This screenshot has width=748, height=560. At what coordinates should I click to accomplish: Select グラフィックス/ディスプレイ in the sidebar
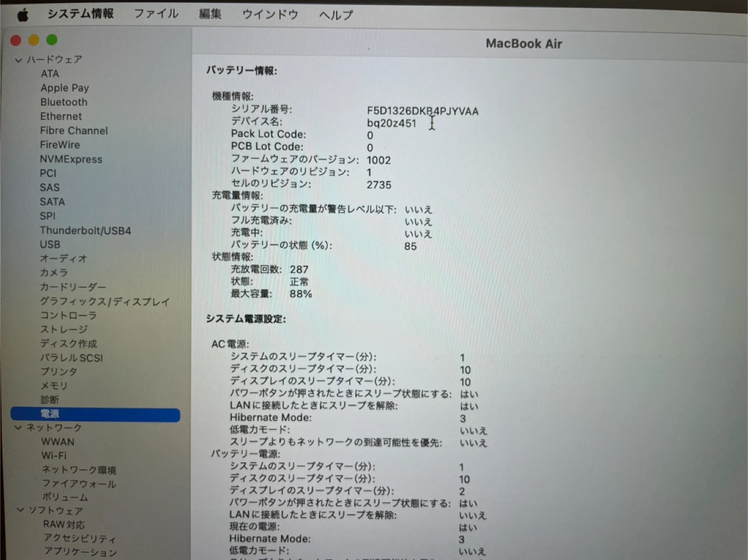tap(105, 302)
